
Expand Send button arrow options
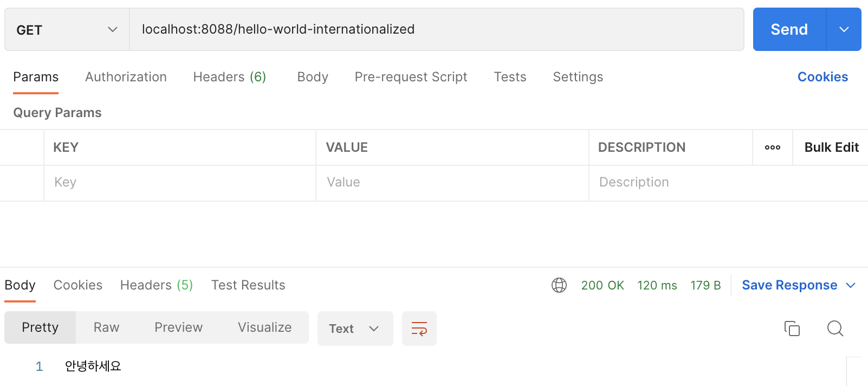(x=844, y=29)
